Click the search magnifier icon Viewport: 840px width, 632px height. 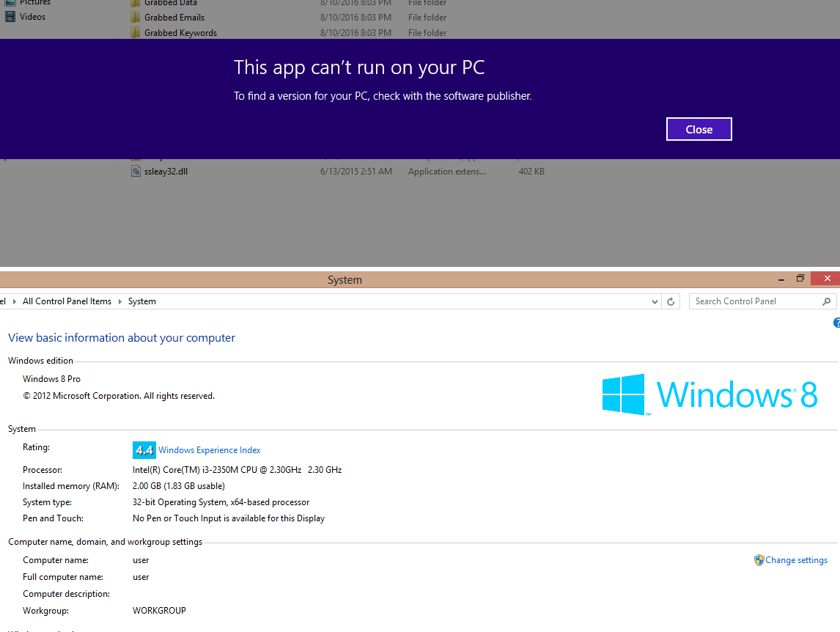point(827,302)
